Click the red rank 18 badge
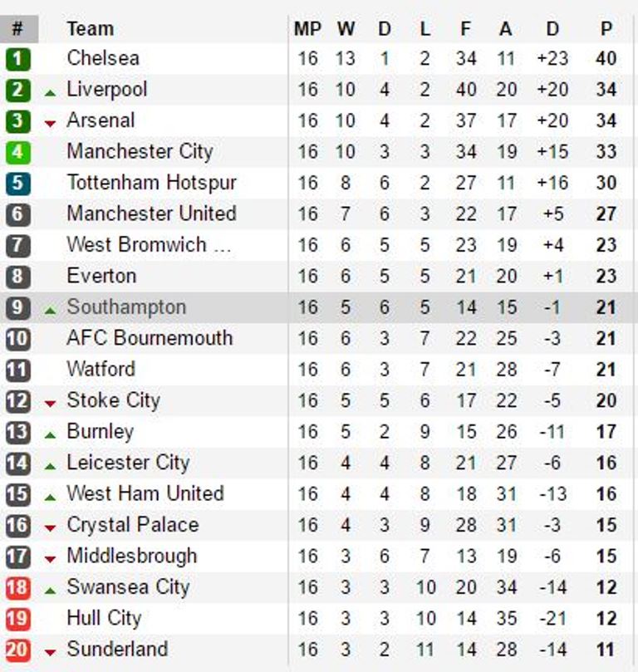Image resolution: width=638 pixels, height=672 pixels. coord(17,588)
